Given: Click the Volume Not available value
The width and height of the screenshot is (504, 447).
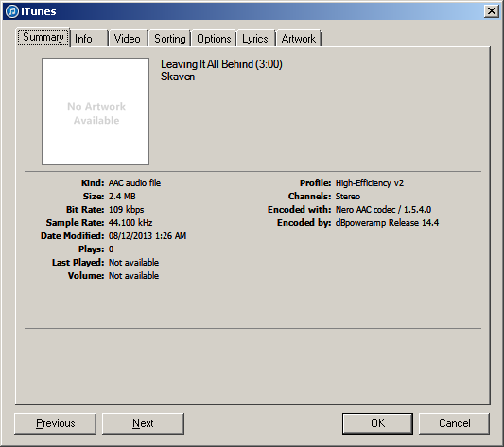Looking at the screenshot, I should (x=133, y=275).
